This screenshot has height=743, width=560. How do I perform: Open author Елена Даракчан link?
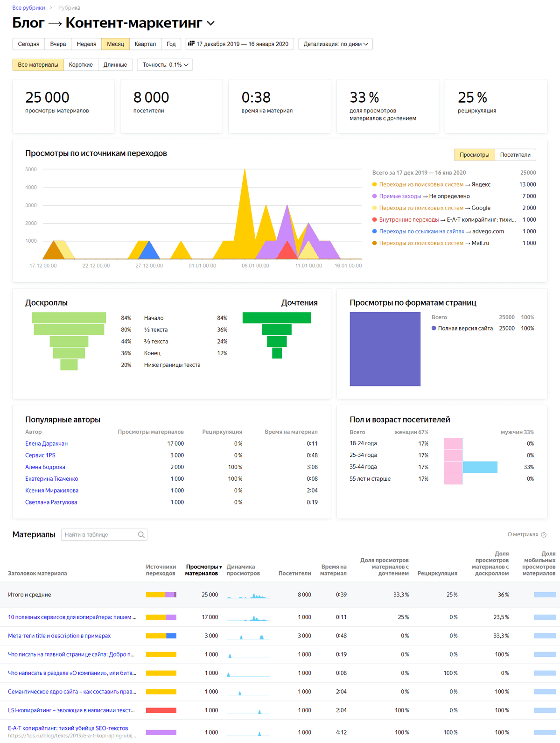47,443
